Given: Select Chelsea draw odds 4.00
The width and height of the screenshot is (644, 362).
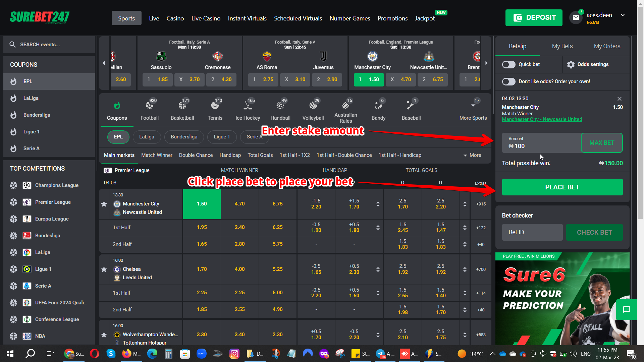Looking at the screenshot, I should pos(240,269).
